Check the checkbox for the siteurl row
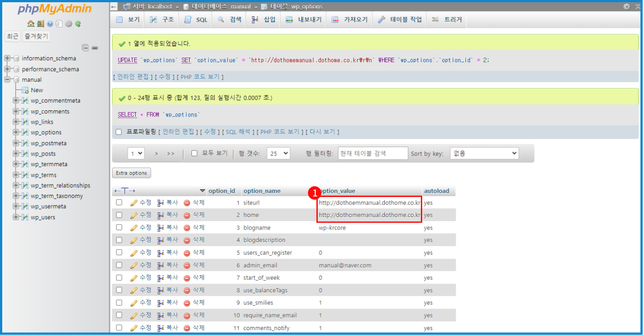This screenshot has height=335, width=644. (x=119, y=202)
